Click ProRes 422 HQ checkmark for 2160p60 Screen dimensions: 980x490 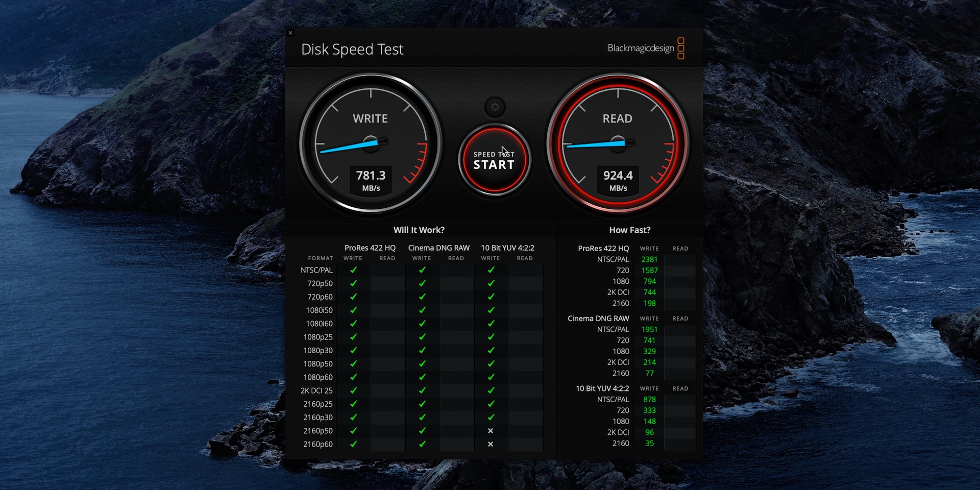click(x=353, y=444)
